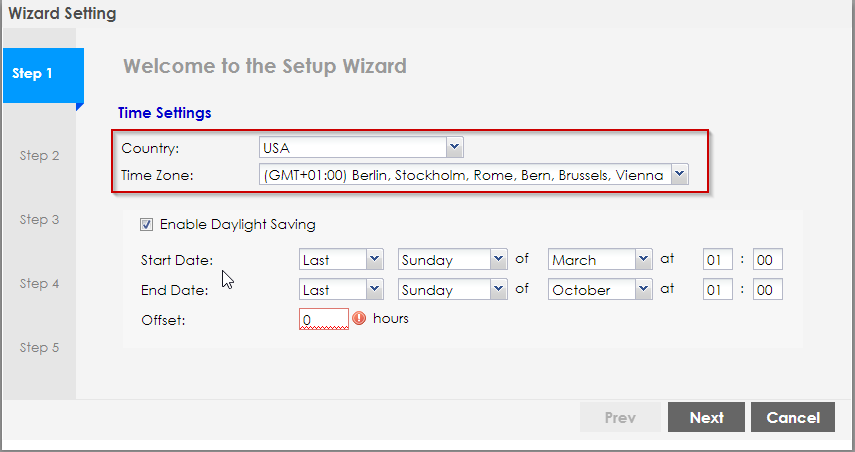Viewport: 855px width, 452px height.
Task: Click the Cancel button
Action: [792, 418]
